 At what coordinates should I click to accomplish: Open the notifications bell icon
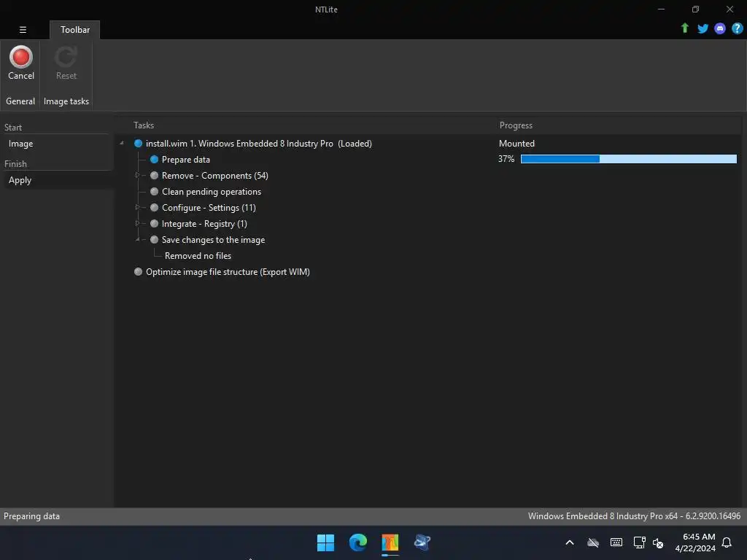727,542
